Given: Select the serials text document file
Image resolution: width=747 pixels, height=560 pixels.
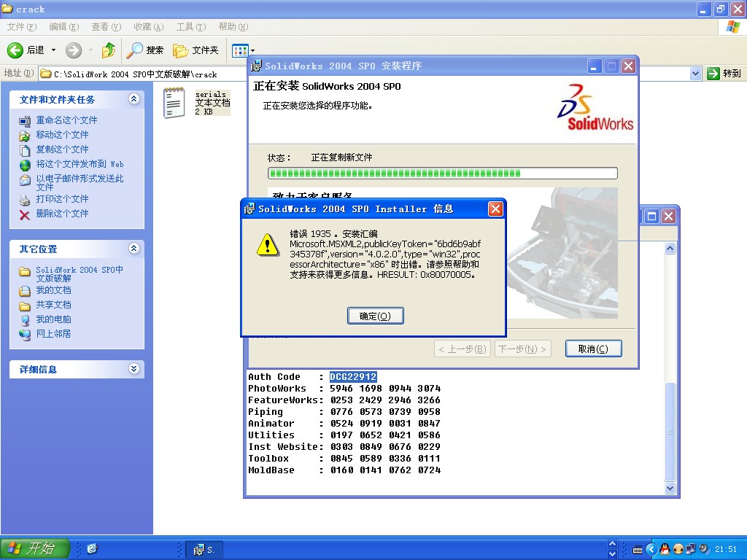Looking at the screenshot, I should (x=197, y=102).
